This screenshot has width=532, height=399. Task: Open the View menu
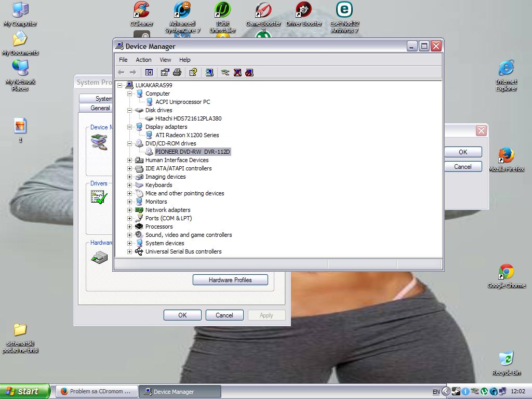pyautogui.click(x=165, y=60)
